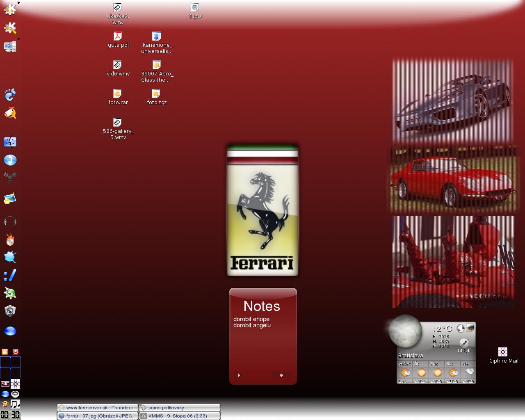Click the wind compass in weather widget
The height and width of the screenshot is (420, 525).
point(464,343)
